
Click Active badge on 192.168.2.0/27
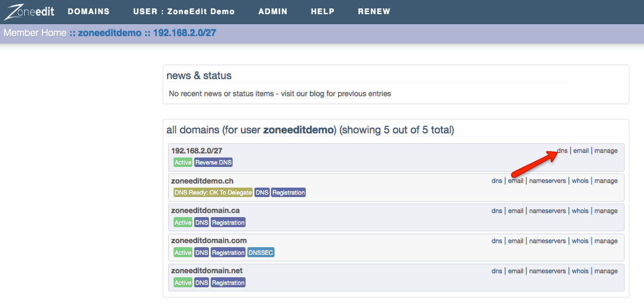[183, 163]
